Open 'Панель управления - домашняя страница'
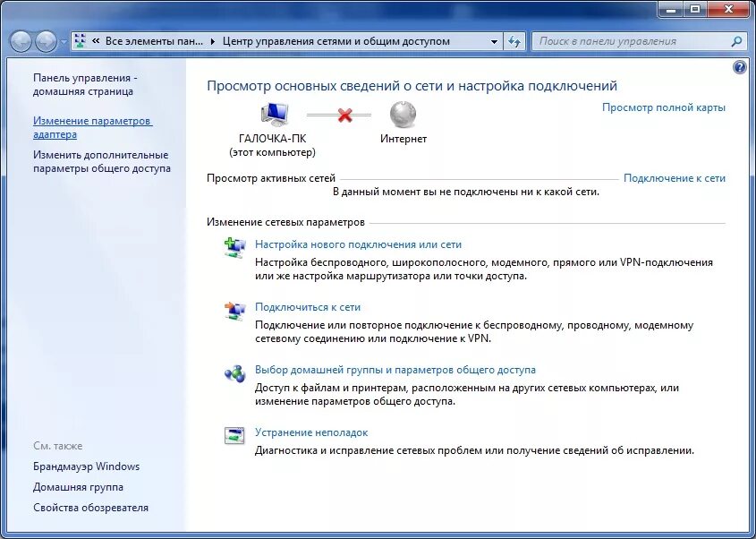756x539 pixels. tap(85, 84)
